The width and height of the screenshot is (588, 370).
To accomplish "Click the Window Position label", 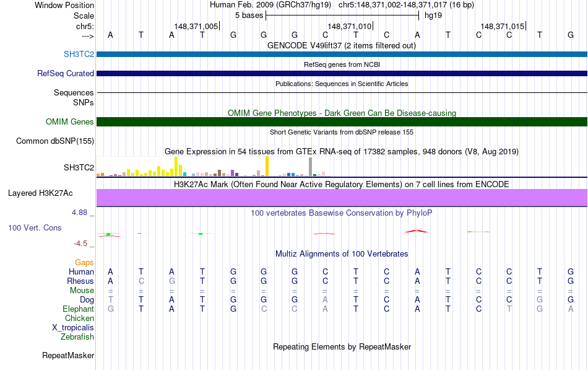I will pyautogui.click(x=64, y=5).
